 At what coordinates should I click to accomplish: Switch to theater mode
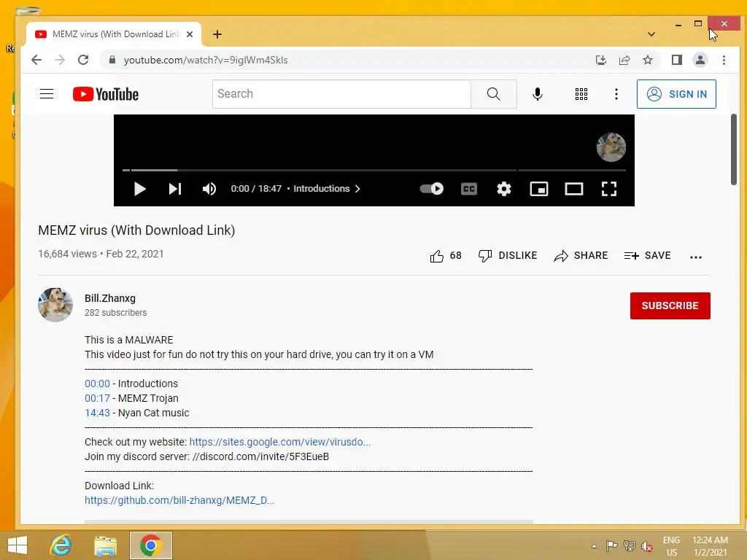tap(573, 189)
